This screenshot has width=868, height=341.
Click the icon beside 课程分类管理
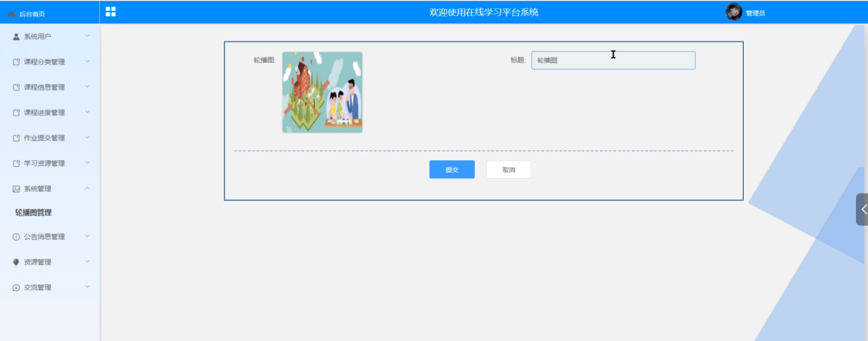coord(16,61)
